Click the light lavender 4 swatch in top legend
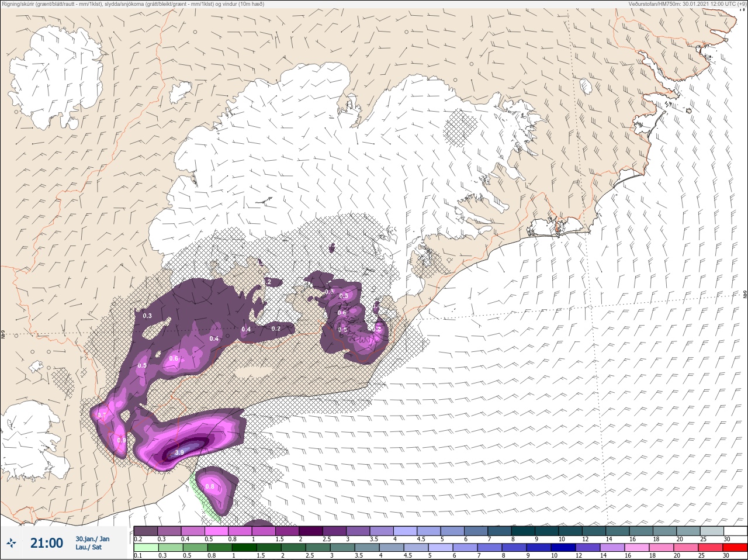This screenshot has width=748, height=560. 406,531
